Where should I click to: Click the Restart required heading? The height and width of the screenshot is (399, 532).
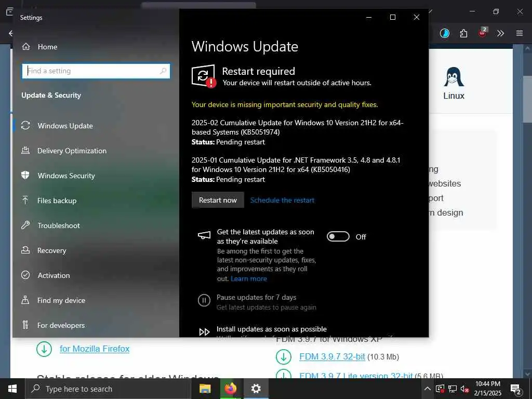[259, 71]
